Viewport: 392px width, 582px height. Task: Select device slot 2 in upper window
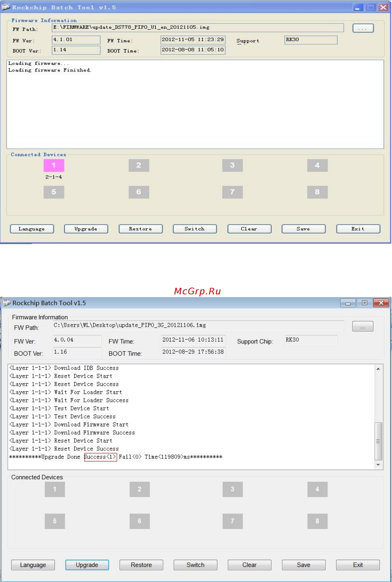(x=139, y=165)
